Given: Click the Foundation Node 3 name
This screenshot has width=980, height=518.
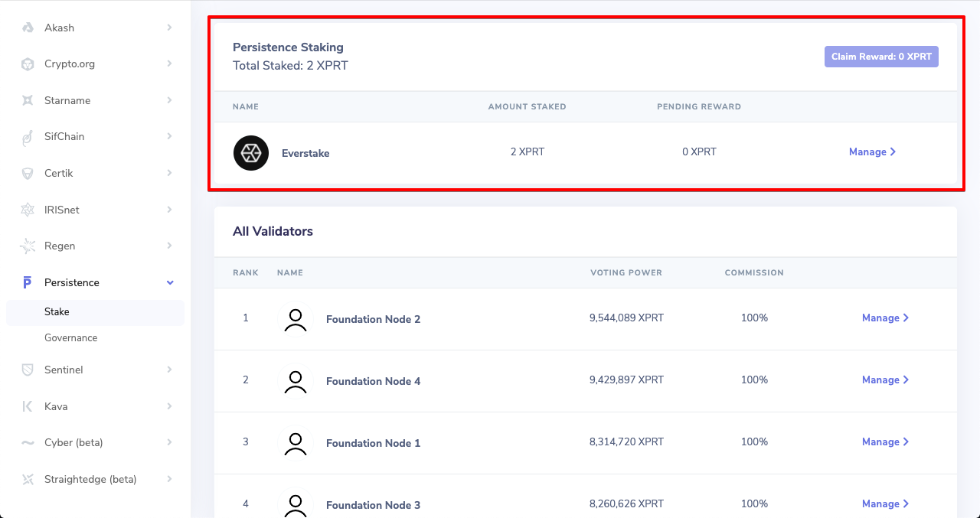Looking at the screenshot, I should click(x=373, y=505).
